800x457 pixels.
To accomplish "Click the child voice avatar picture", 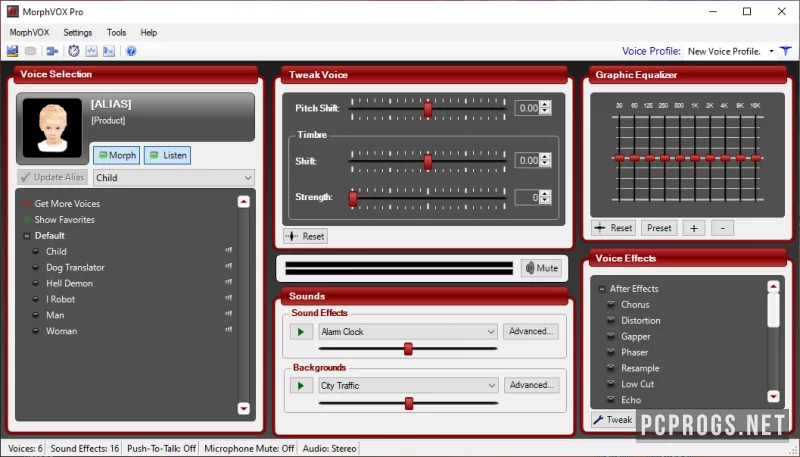I will [x=52, y=128].
